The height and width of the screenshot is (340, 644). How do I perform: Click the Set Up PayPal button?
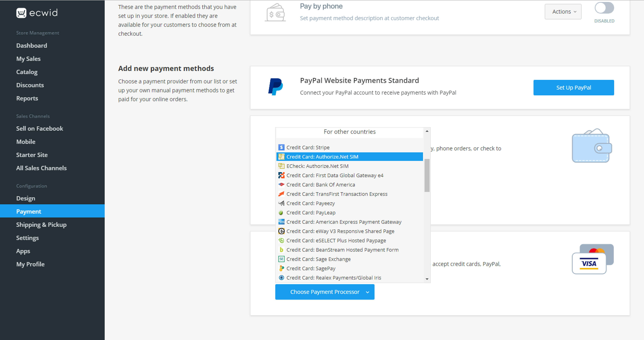click(x=573, y=87)
